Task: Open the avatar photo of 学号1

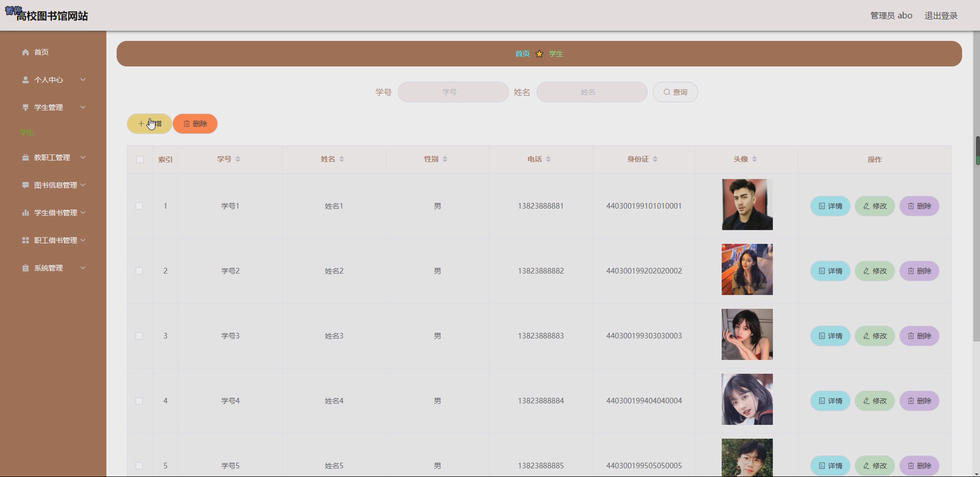Action: pos(747,205)
